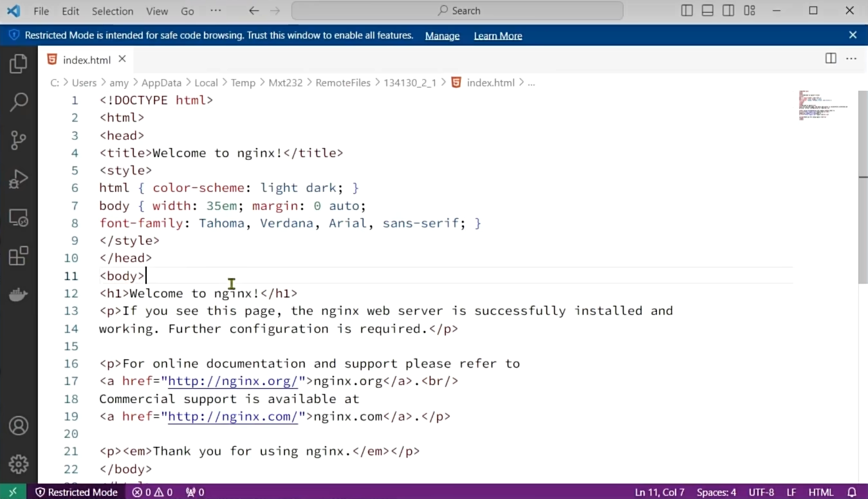Open the Run and Debug view
Screen dimensions: 868x499
point(19,179)
